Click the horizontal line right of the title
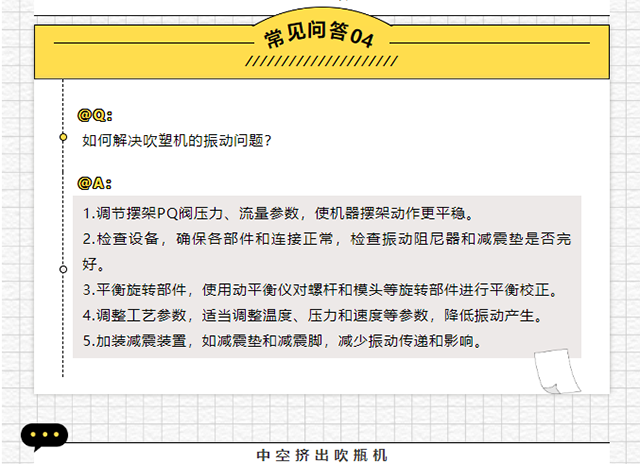This screenshot has height=464, width=640. 490,43
